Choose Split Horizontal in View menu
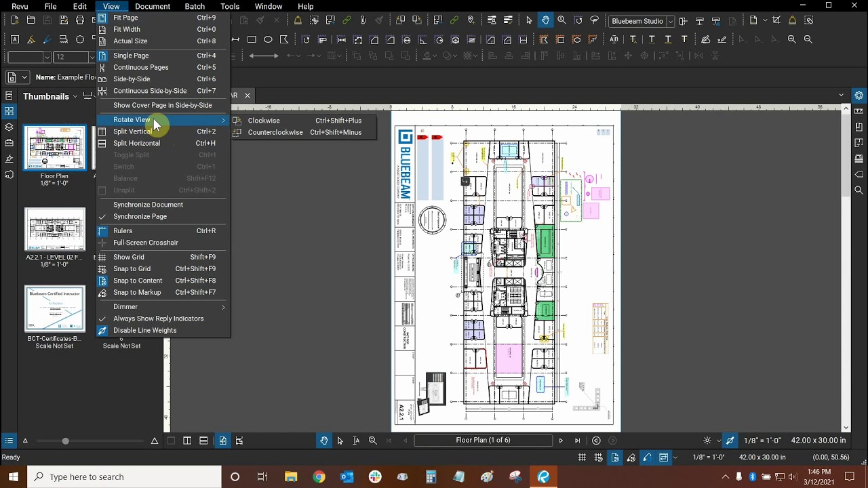Viewport: 868px width, 488px height. click(163, 143)
